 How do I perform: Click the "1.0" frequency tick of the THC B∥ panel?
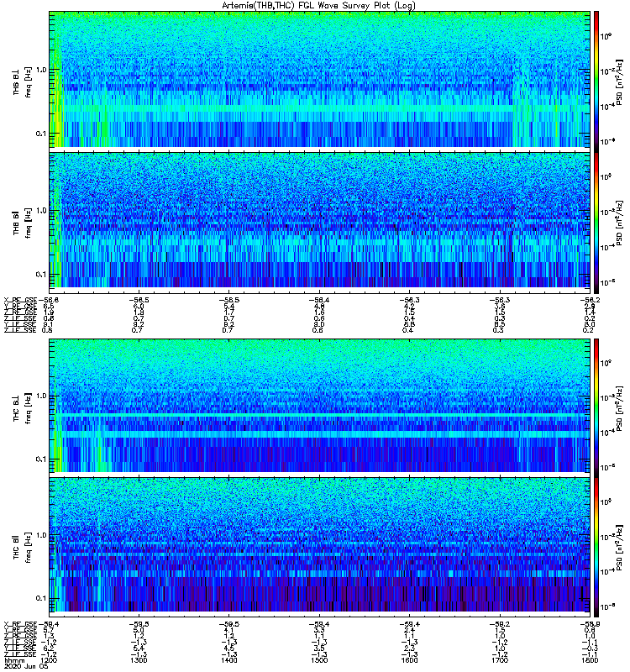41,535
